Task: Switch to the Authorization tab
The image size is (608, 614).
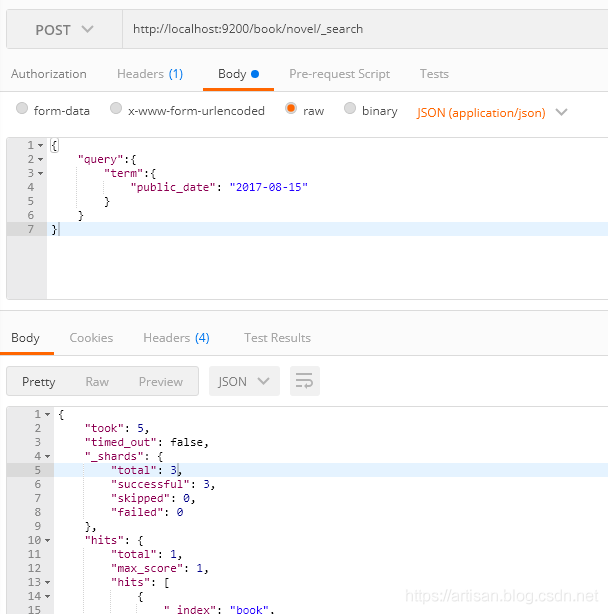Action: point(49,74)
